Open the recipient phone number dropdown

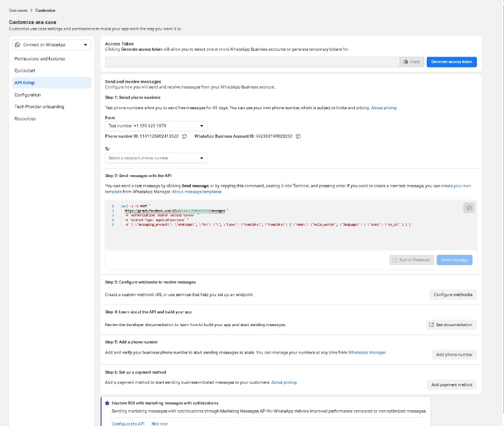(156, 158)
